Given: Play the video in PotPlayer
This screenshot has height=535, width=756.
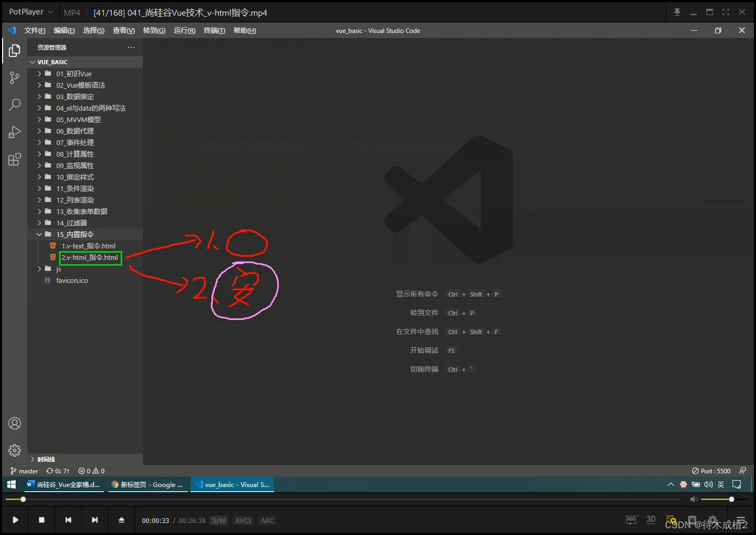Looking at the screenshot, I should pos(16,520).
